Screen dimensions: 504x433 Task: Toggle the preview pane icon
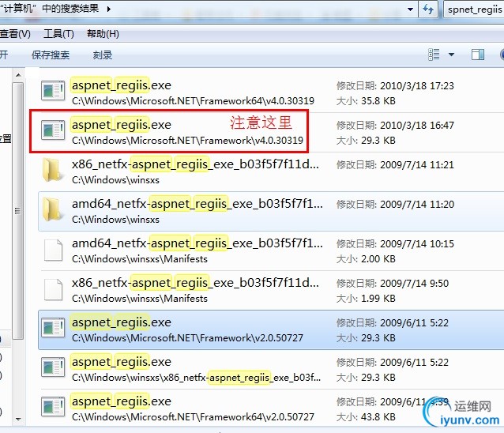point(478,55)
